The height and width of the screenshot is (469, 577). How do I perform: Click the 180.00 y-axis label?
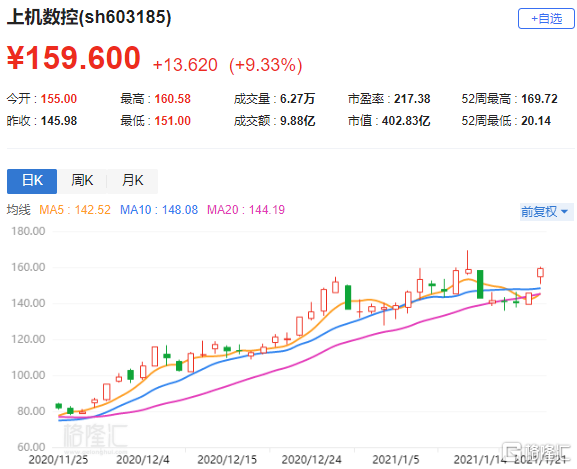click(28, 231)
